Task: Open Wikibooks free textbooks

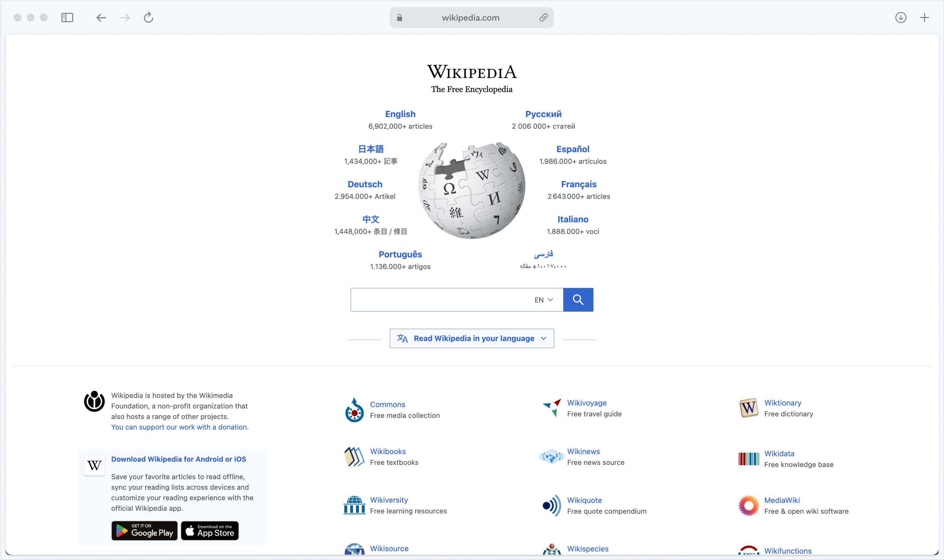Action: (x=388, y=451)
